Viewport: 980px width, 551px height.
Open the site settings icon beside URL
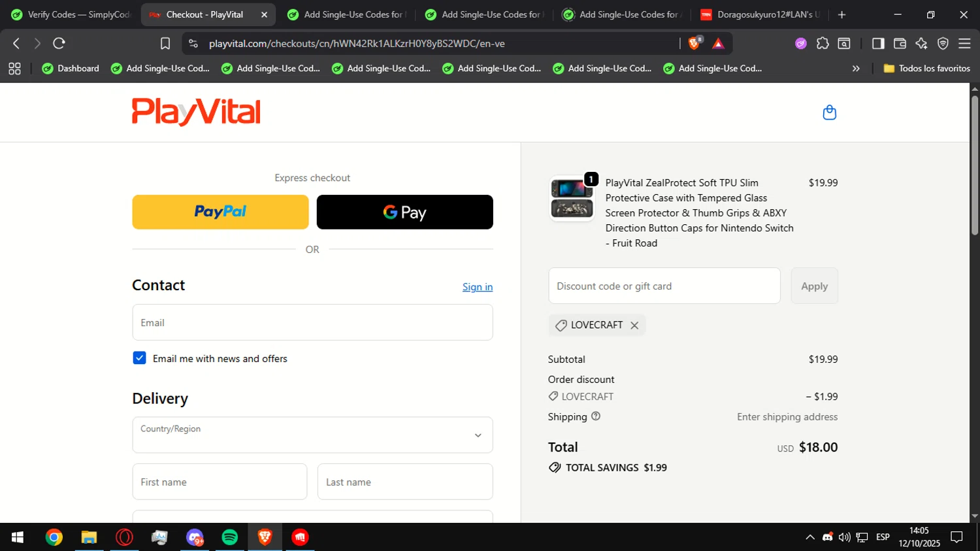(x=193, y=43)
